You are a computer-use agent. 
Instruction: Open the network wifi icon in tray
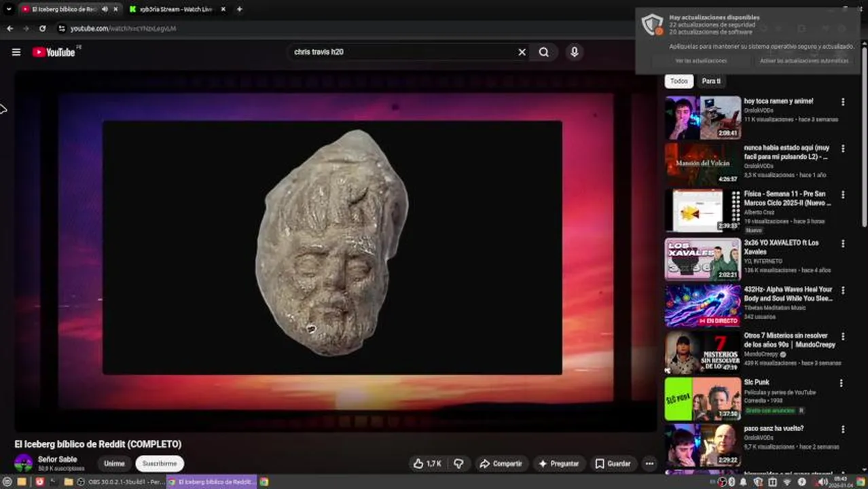[x=787, y=482]
